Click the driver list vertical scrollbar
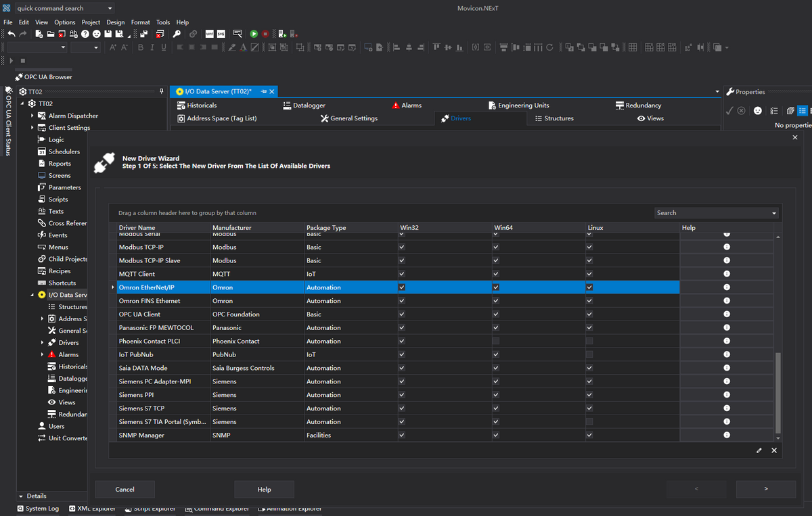Image resolution: width=812 pixels, height=516 pixels. tap(777, 392)
